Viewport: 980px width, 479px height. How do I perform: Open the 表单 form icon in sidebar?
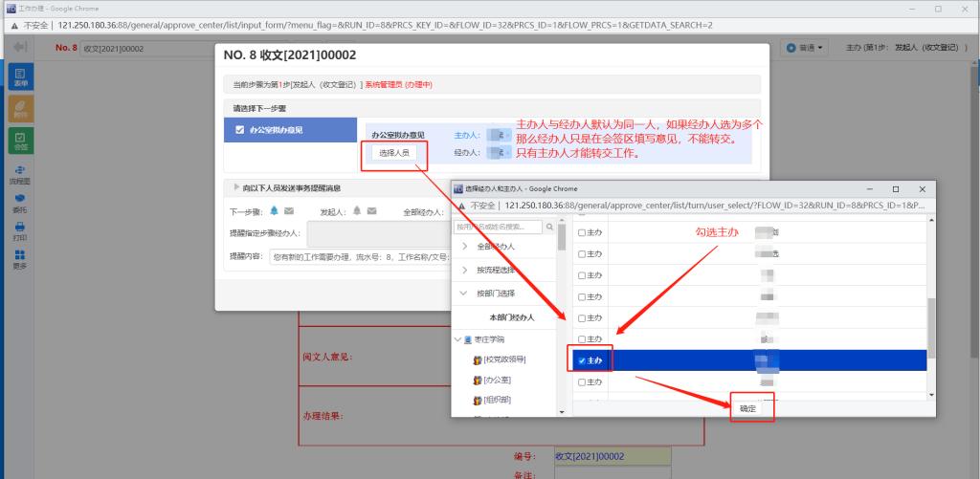click(x=20, y=77)
